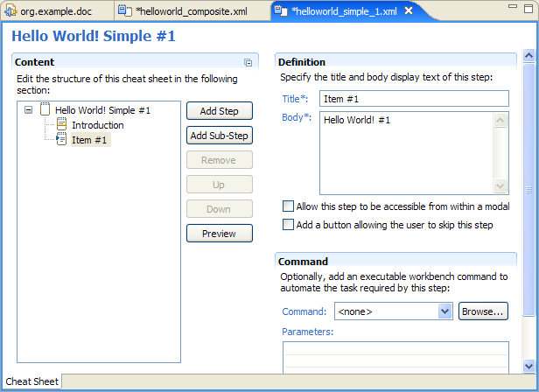Click the Hello World! Simple #1 cheat sheet icon
This screenshot has width=539, height=392.
45,109
